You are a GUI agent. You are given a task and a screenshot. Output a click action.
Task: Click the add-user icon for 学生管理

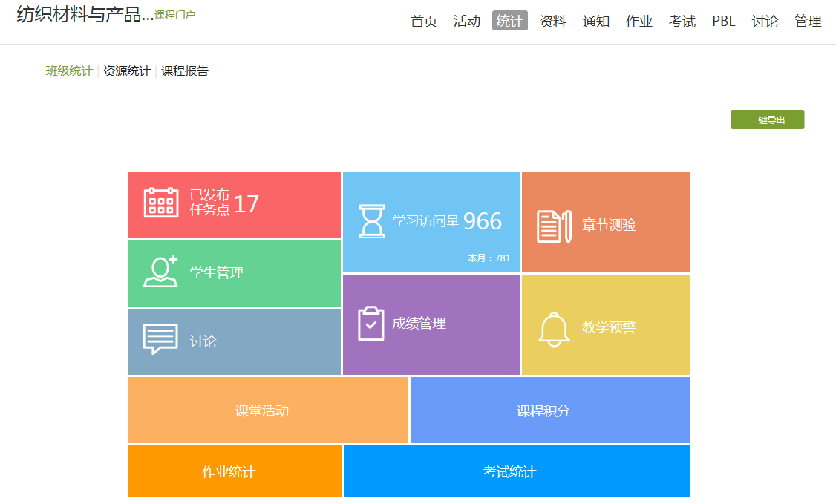point(160,272)
